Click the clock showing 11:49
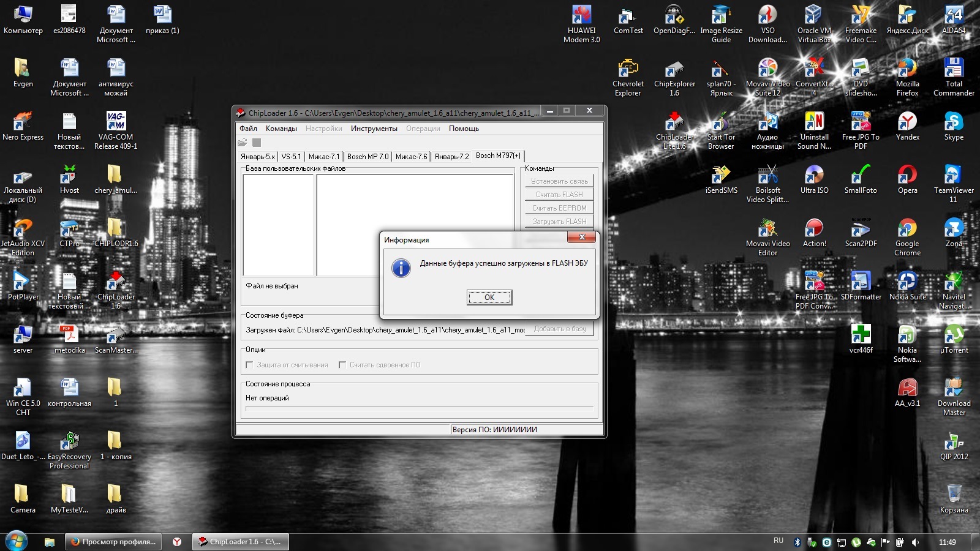Image resolution: width=980 pixels, height=551 pixels. point(947,542)
